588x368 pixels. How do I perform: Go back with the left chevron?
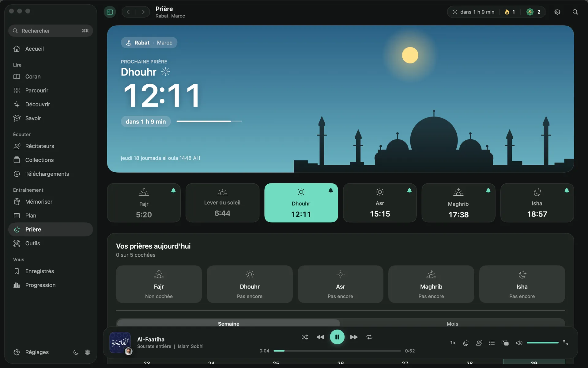coord(128,12)
